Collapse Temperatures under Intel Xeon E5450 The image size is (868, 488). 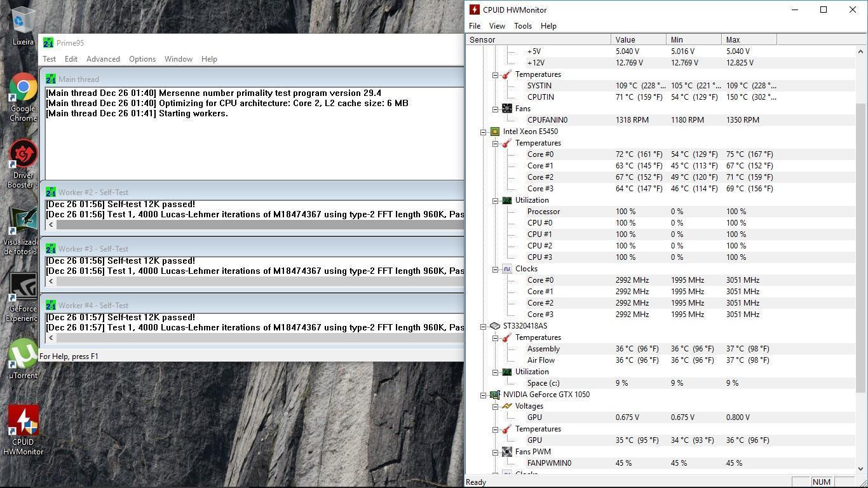click(495, 144)
